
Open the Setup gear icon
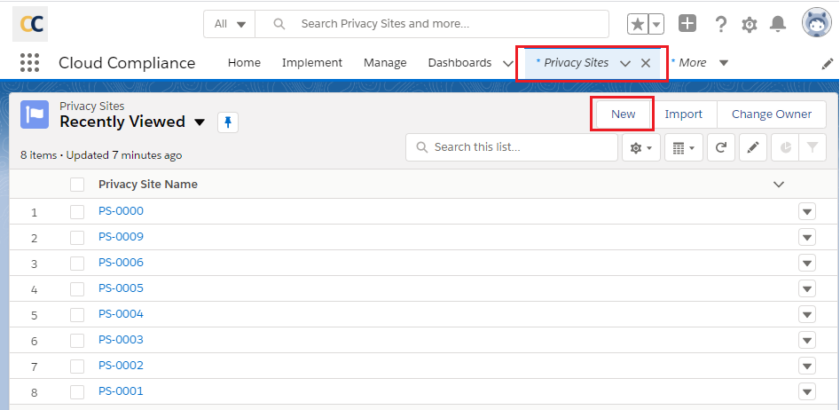(748, 24)
